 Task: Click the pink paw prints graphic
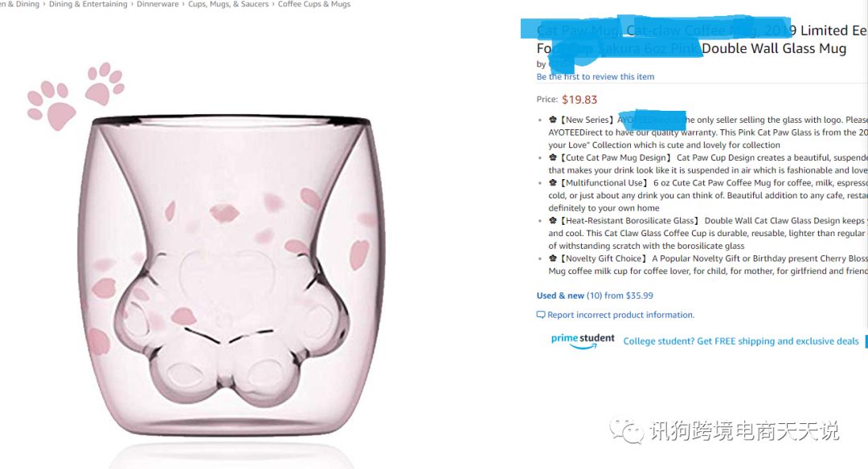(76, 96)
